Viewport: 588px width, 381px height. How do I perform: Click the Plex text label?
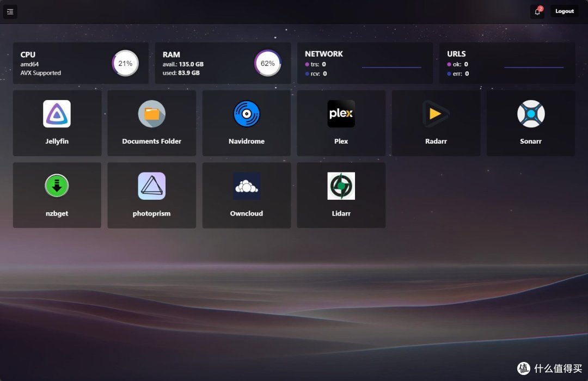coord(341,142)
